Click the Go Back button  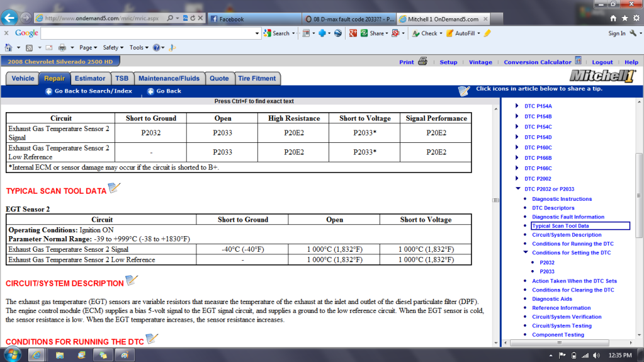(x=164, y=91)
